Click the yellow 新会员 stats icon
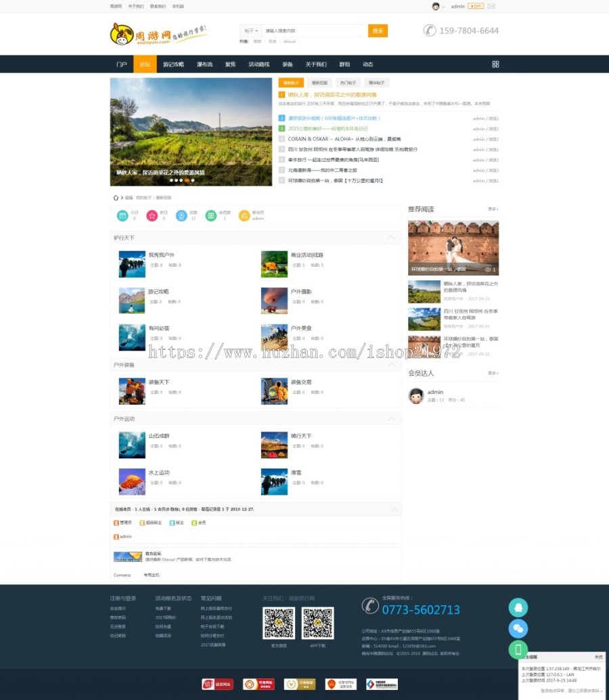 coord(244,216)
